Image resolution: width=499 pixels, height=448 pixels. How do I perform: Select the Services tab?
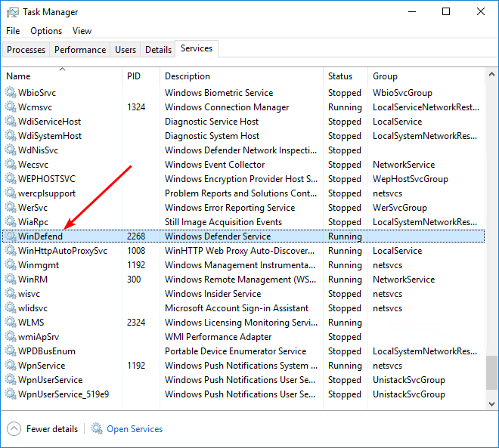[197, 48]
